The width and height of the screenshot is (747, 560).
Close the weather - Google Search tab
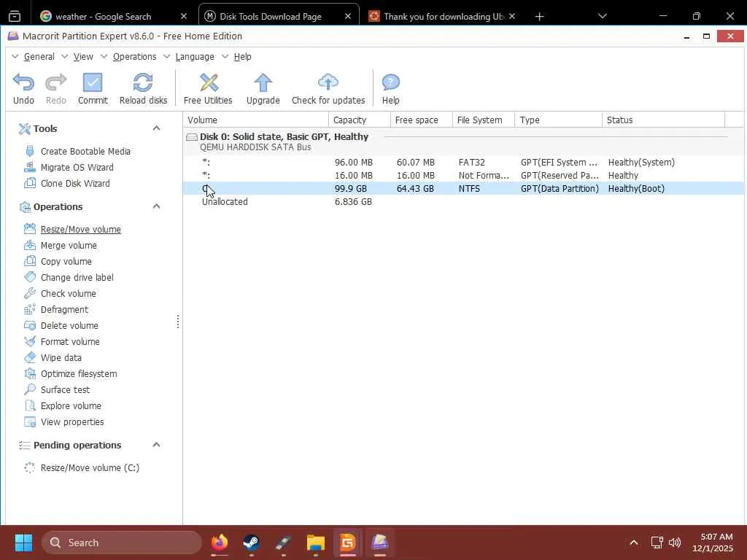click(x=184, y=16)
